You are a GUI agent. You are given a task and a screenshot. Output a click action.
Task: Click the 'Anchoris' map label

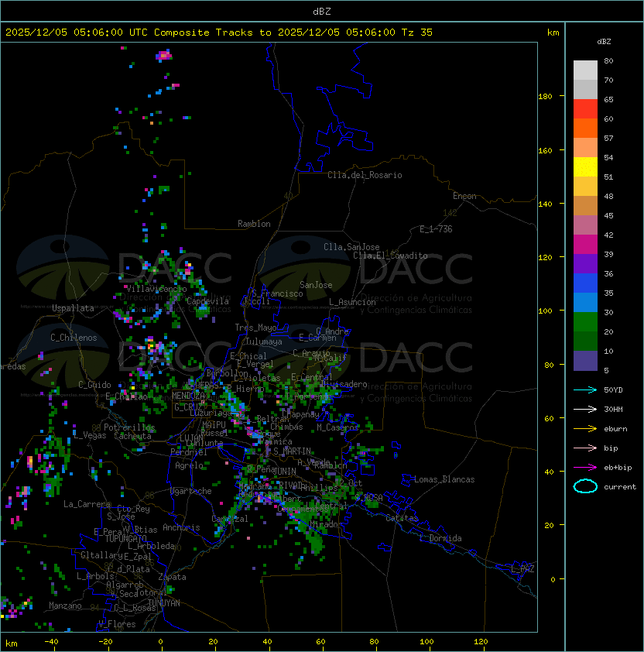[181, 527]
